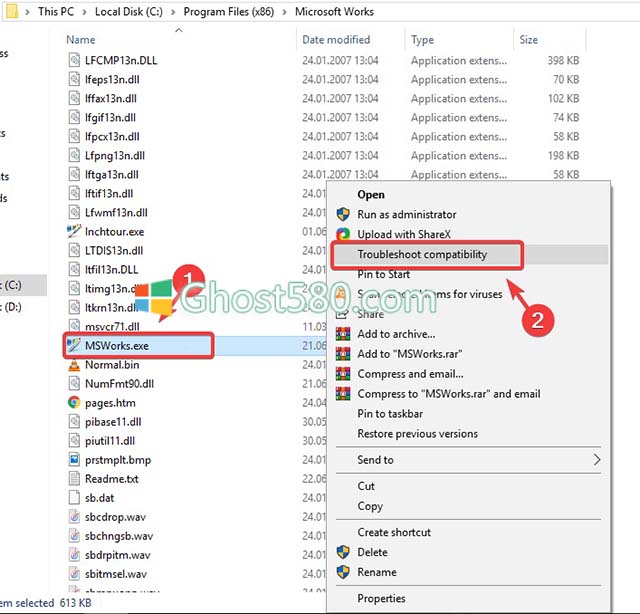Image resolution: width=640 pixels, height=614 pixels.
Task: Sort by the Size column header
Action: tap(528, 40)
